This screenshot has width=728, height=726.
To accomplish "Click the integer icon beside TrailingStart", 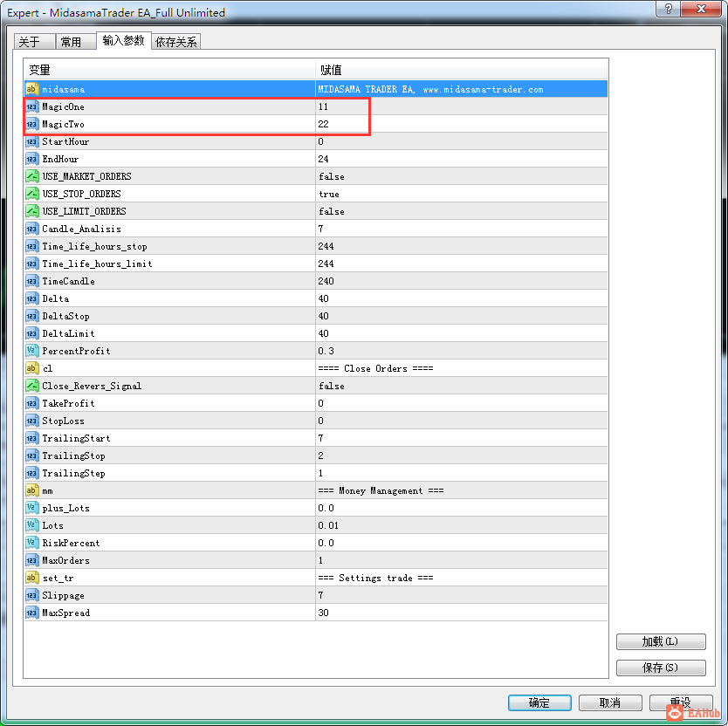I will coord(31,438).
